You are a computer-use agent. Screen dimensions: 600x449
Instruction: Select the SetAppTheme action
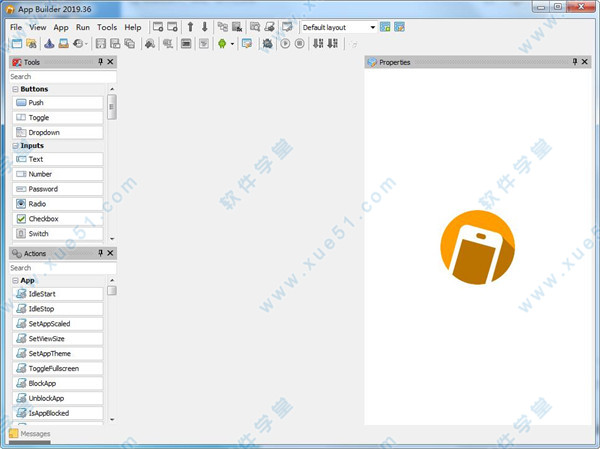pyautogui.click(x=58, y=354)
